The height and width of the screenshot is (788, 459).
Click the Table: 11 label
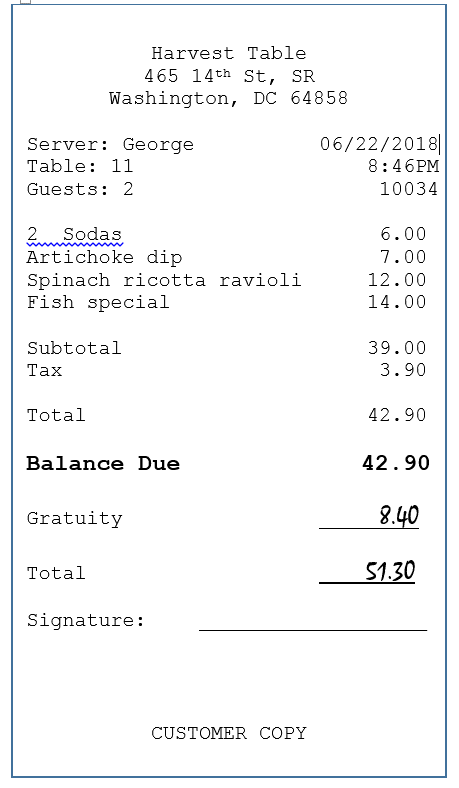pos(80,166)
